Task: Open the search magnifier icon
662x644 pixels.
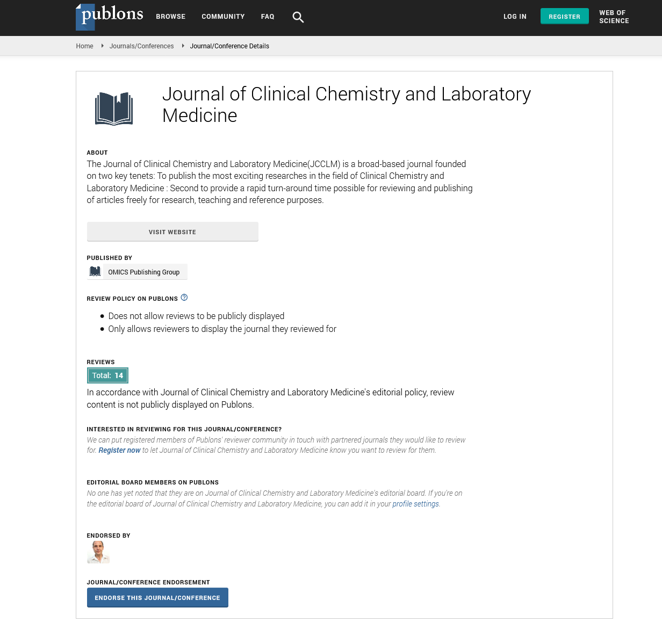Action: [x=298, y=17]
